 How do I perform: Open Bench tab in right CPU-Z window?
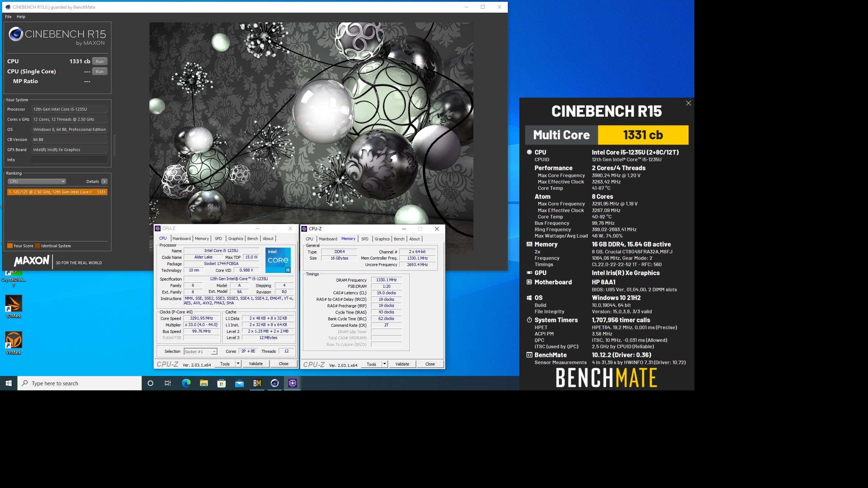(x=399, y=239)
